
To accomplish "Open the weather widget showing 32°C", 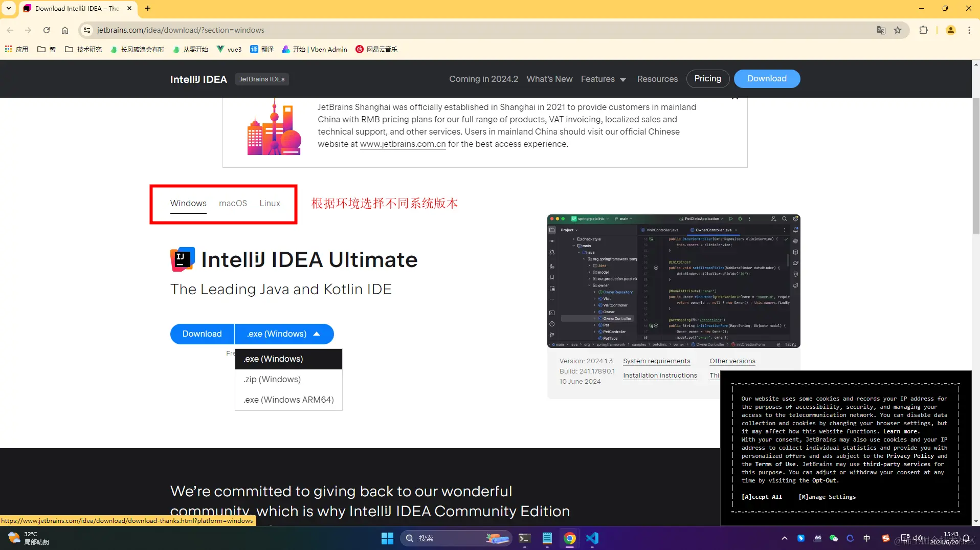I will [28, 538].
